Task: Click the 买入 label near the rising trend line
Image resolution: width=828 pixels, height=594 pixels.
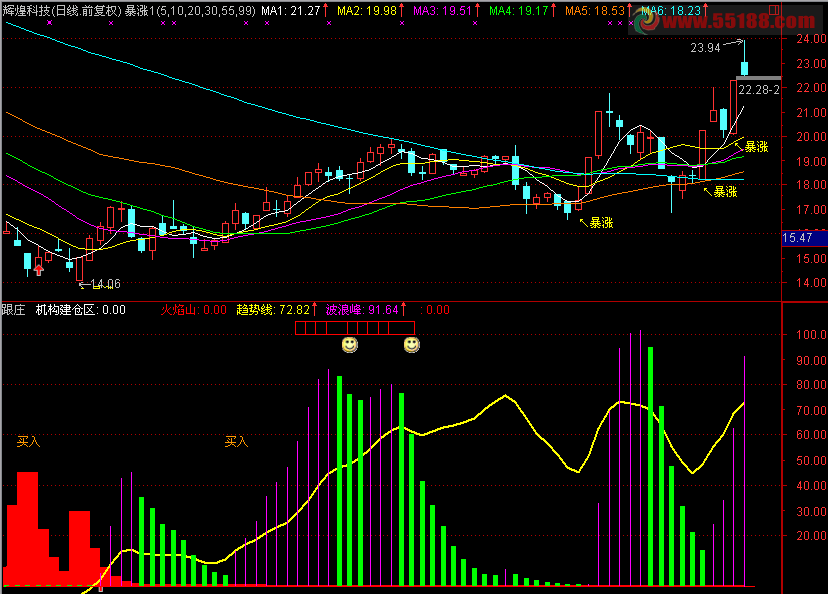Action: (236, 441)
